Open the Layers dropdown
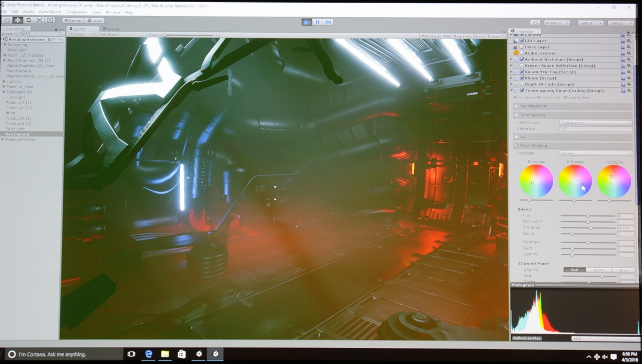The width and height of the screenshot is (642, 364). 591,23
